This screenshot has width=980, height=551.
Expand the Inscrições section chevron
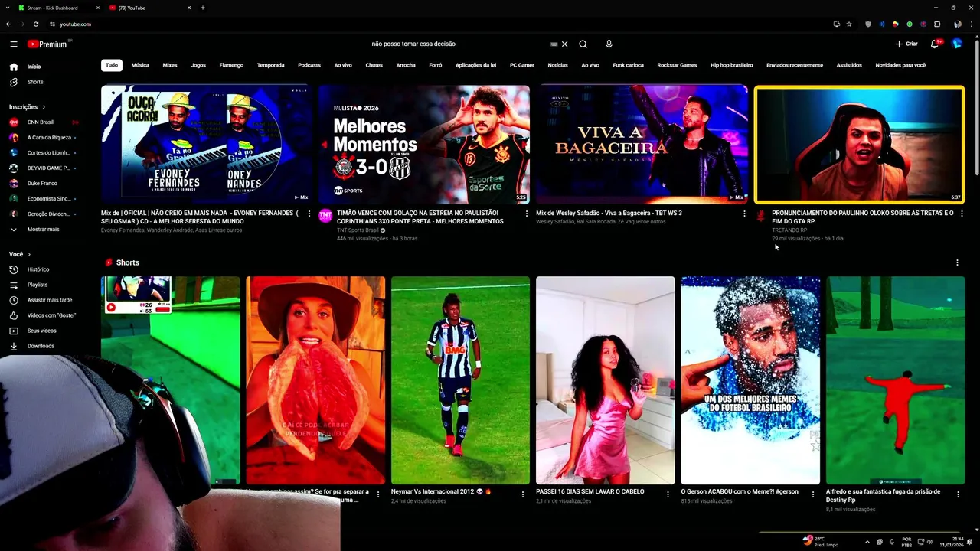44,107
